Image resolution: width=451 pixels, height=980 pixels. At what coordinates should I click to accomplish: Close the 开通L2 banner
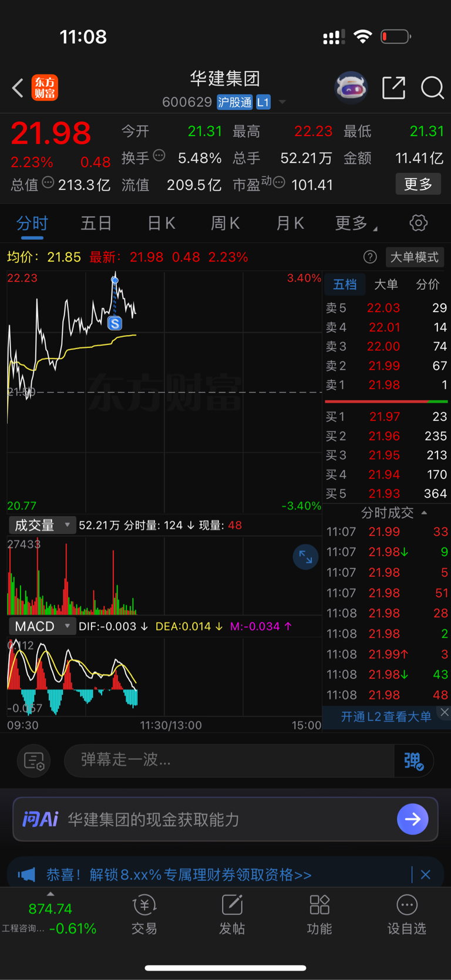(445, 712)
